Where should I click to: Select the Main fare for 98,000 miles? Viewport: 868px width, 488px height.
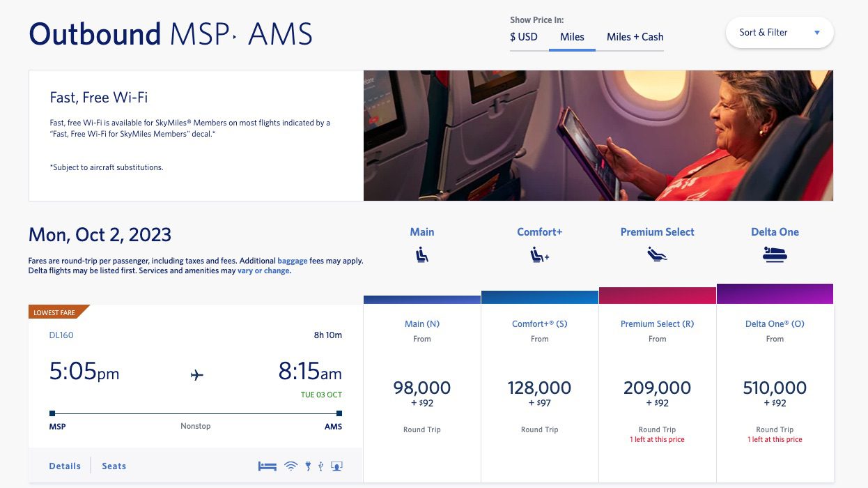422,388
